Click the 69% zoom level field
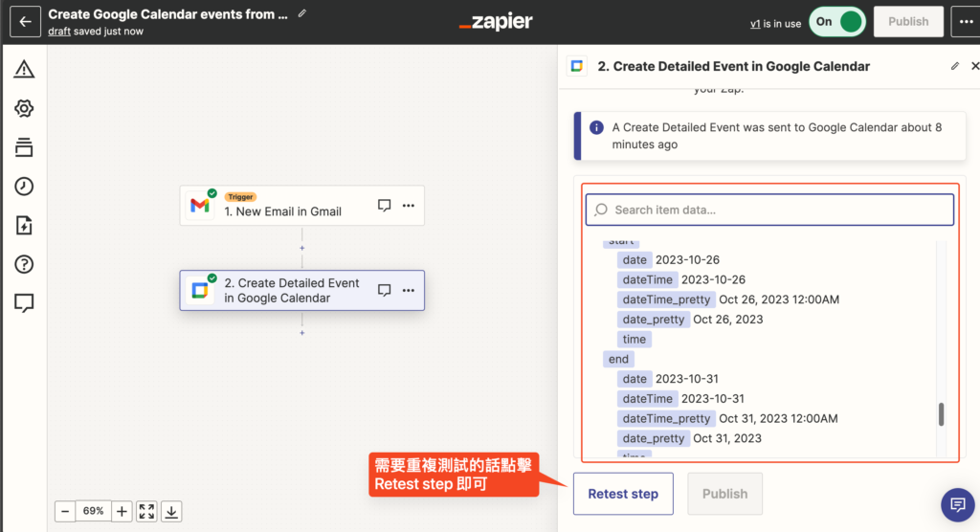This screenshot has width=980, height=532. coord(93,511)
